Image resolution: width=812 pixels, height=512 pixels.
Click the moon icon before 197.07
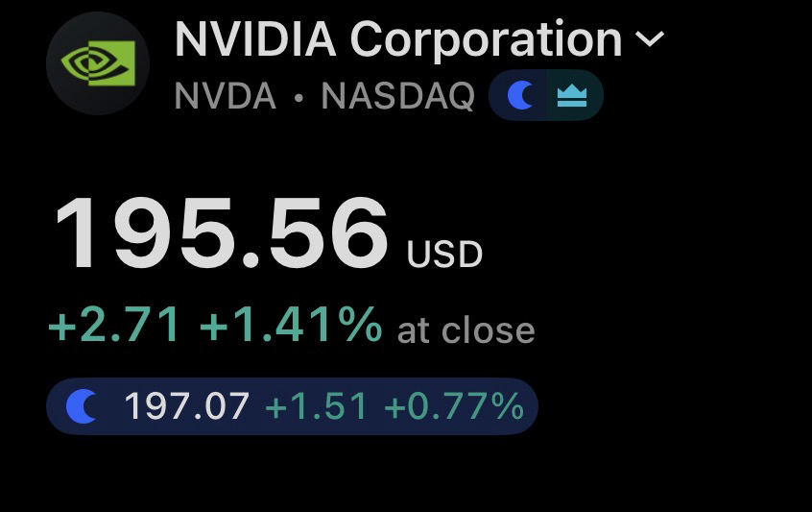tap(84, 406)
